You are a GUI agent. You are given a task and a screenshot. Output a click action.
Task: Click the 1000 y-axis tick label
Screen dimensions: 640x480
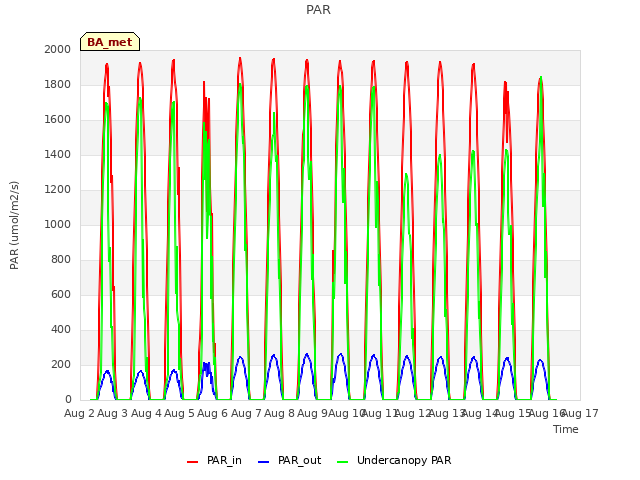click(x=58, y=224)
